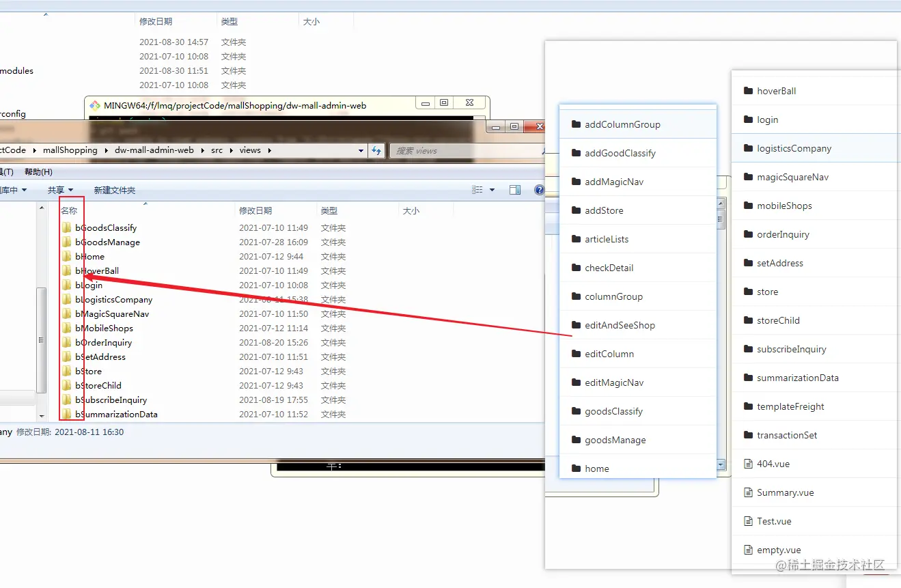Expand the breadcrumb arrow after mallShopping
901x588 pixels.
105,150
